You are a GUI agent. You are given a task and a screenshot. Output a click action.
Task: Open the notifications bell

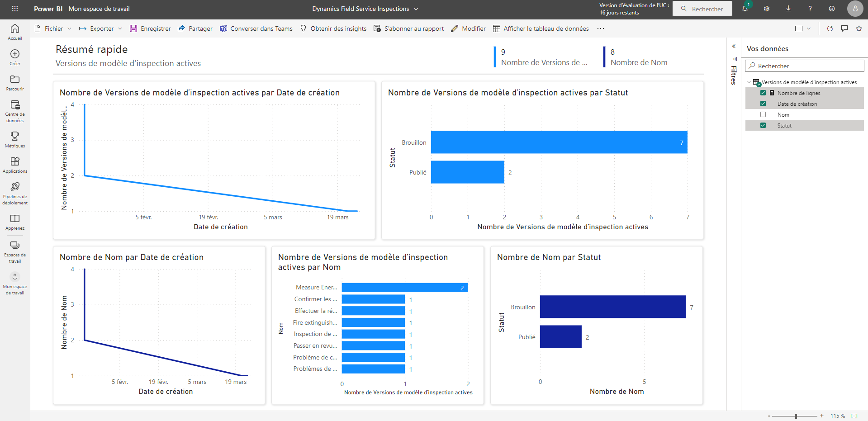[745, 9]
